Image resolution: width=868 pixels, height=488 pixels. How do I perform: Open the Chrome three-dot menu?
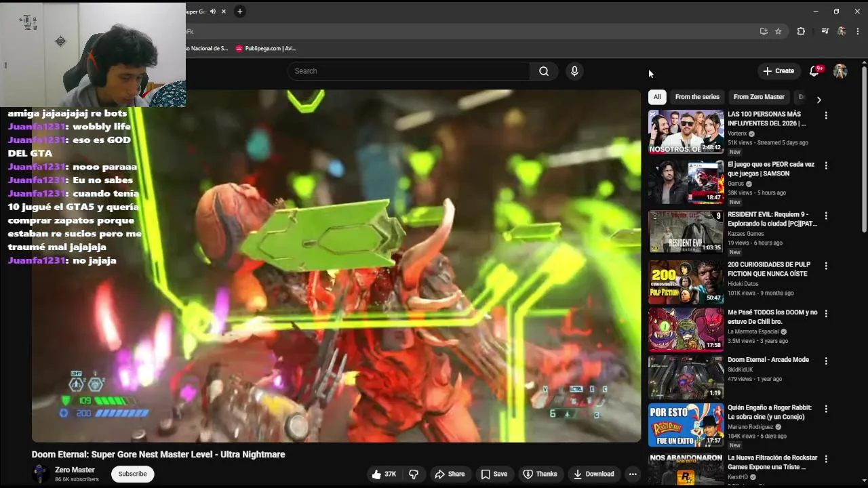click(x=858, y=31)
